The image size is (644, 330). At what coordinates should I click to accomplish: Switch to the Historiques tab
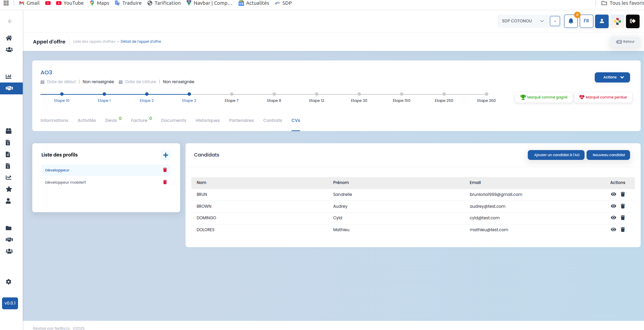coord(208,121)
